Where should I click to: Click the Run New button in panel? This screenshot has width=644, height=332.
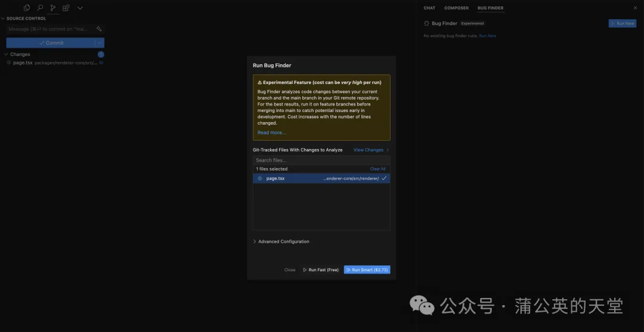pos(622,23)
